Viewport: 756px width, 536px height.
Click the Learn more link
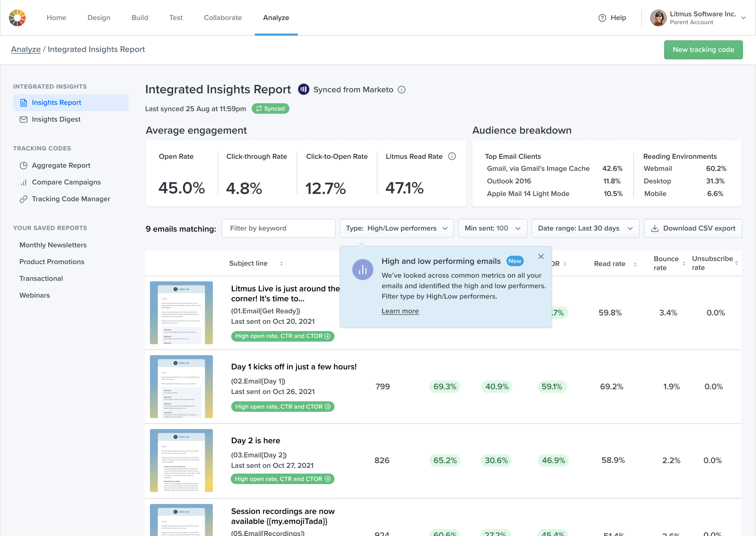point(400,311)
